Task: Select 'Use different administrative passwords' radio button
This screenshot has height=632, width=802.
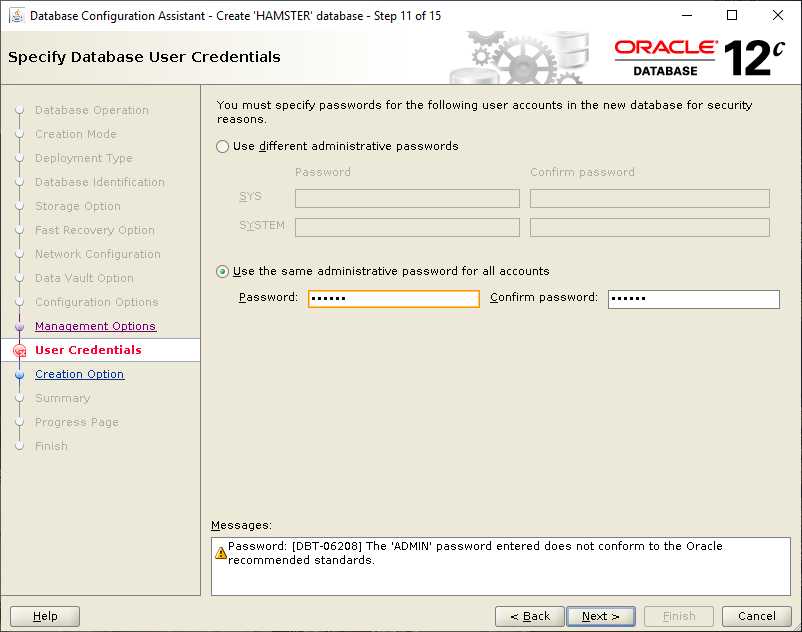Action: (222, 147)
